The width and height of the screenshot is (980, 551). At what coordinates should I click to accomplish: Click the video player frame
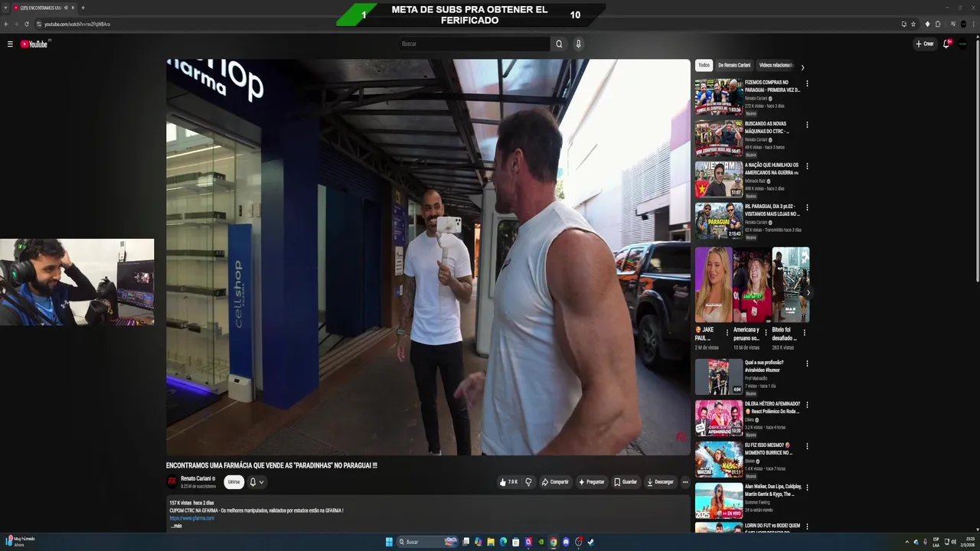pos(428,257)
